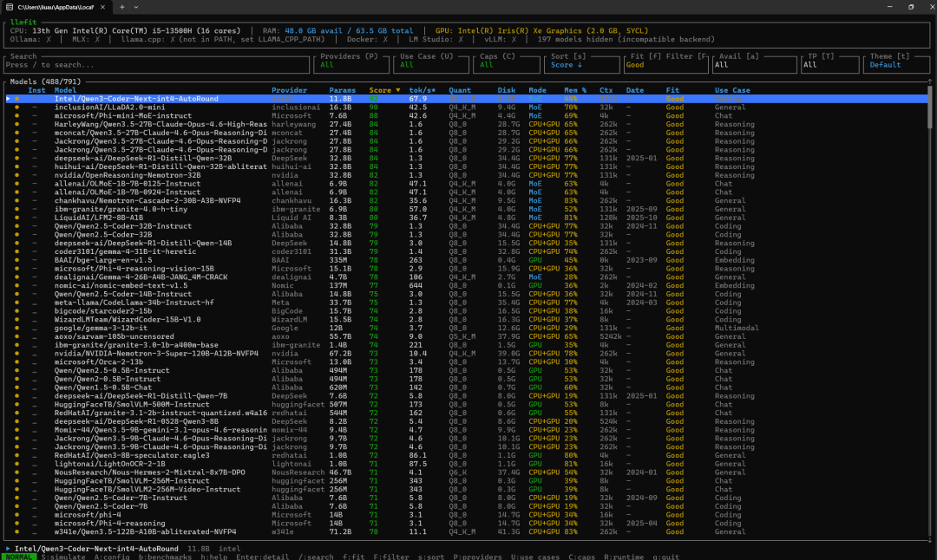Select w341e/Qwen3.5-122B-A10B-abliterated-NVFP4 model
The height and width of the screenshot is (560, 937).
click(x=145, y=531)
